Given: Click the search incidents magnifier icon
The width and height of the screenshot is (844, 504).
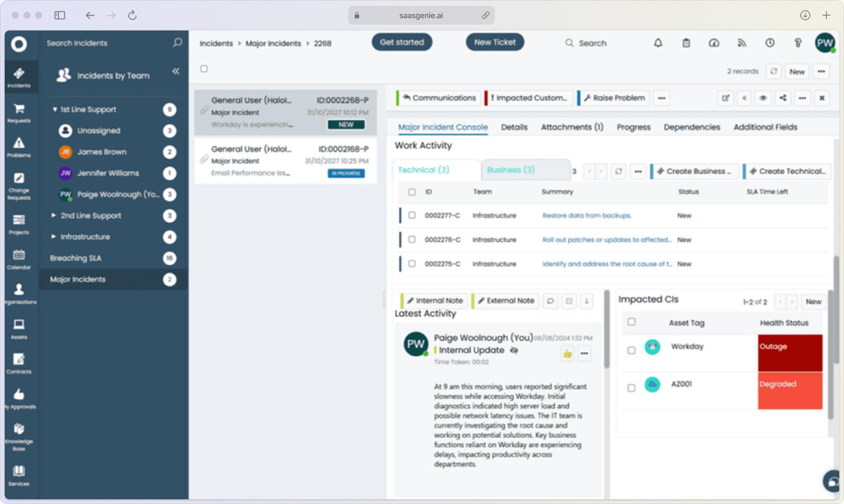Looking at the screenshot, I should click(178, 43).
